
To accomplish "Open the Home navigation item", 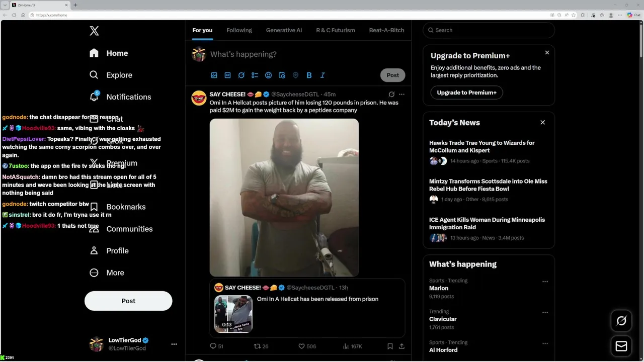I will click(x=109, y=53).
